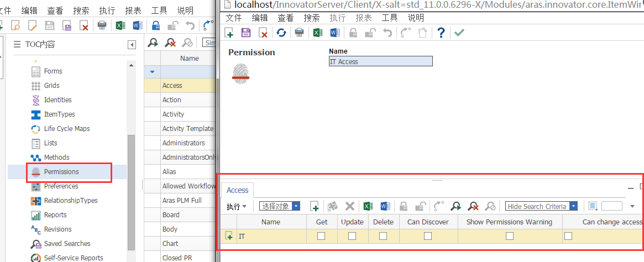Open Permissions in the TOC tree

61,172
